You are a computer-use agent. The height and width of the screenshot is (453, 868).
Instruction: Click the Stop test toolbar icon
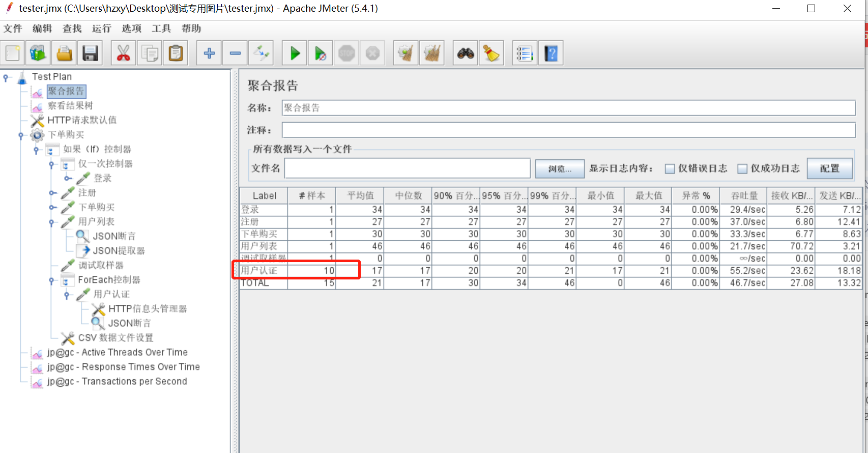click(x=346, y=53)
